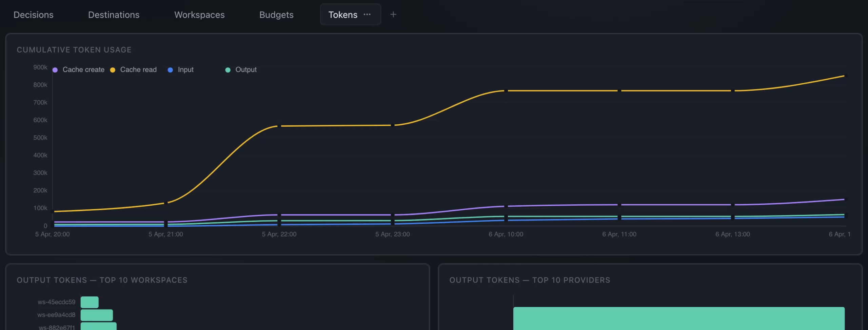Click the bar for ws-45ecdc59
This screenshot has width=868, height=330.
point(90,302)
